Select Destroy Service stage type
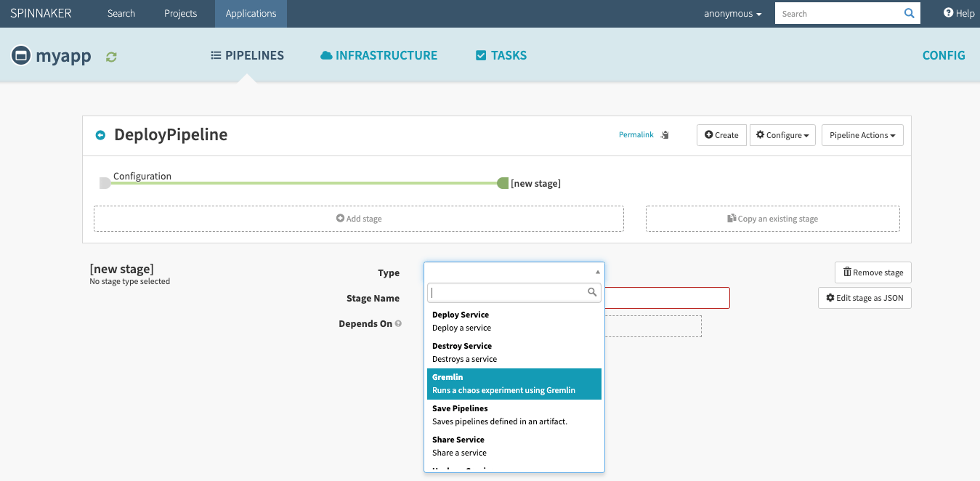This screenshot has height=481, width=980. [x=514, y=352]
